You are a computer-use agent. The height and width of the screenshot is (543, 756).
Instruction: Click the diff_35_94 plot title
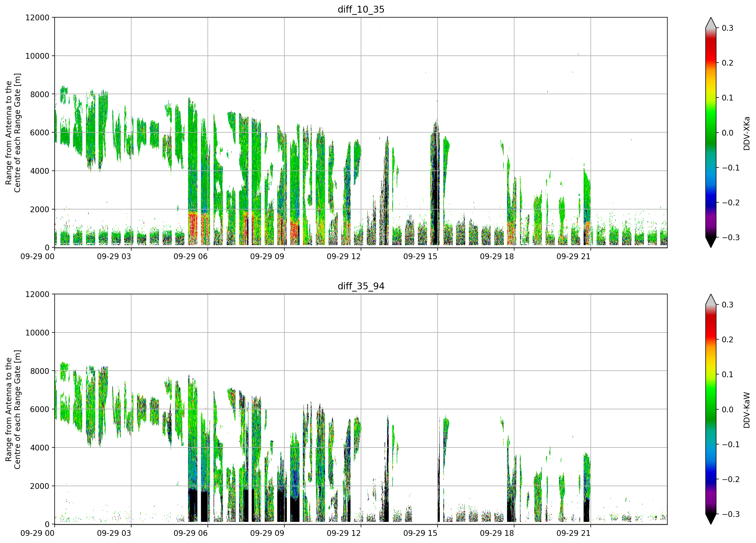(x=361, y=286)
